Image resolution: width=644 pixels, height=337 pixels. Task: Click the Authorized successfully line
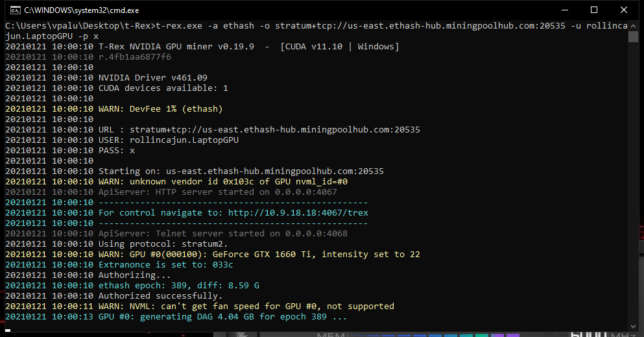[113, 296]
